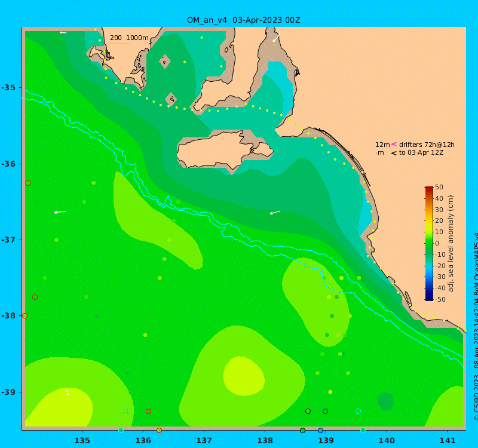The width and height of the screenshot is (478, 448).
Task: Click the dark green low patch near 140E, 39.1S
Action: [x=385, y=401]
